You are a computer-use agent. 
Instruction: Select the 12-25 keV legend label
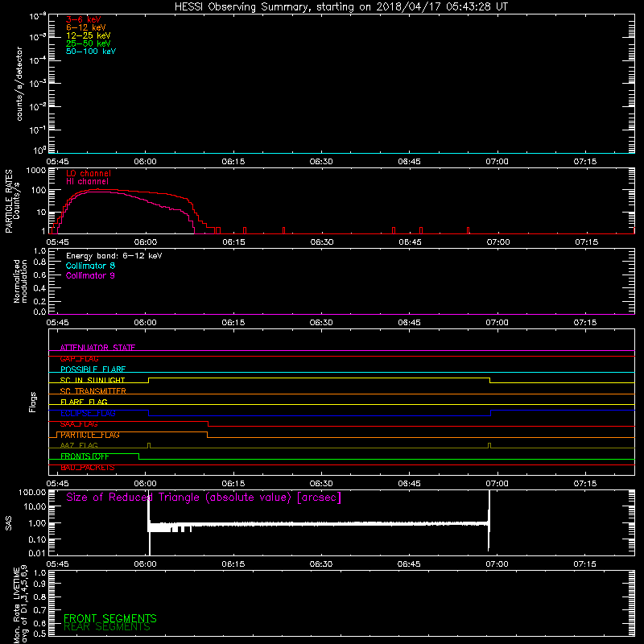[89, 35]
